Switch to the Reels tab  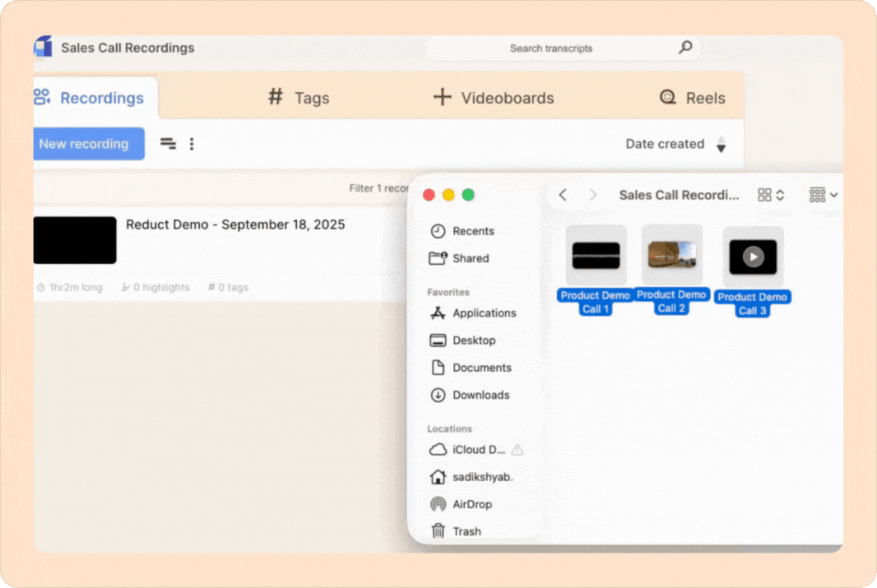tap(693, 98)
